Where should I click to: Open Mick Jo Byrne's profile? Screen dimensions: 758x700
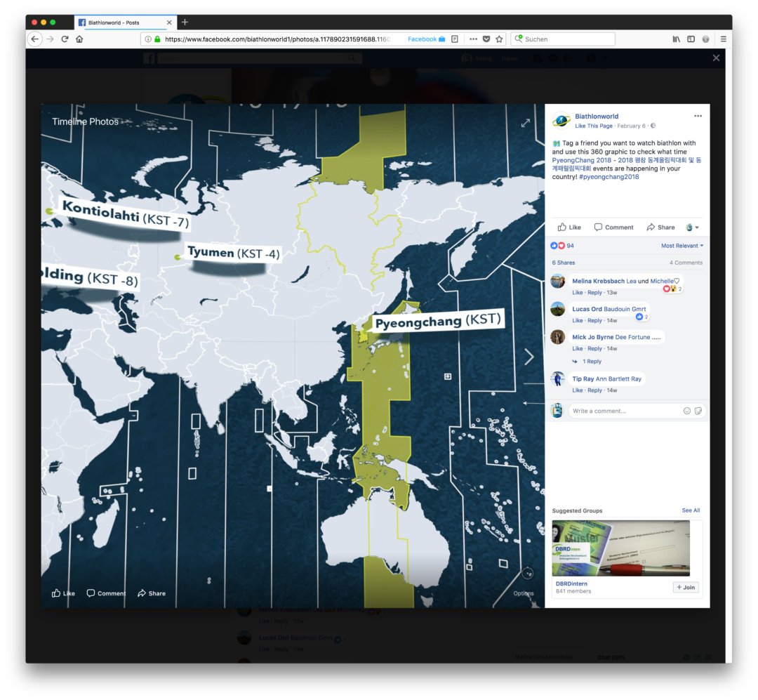click(x=592, y=337)
